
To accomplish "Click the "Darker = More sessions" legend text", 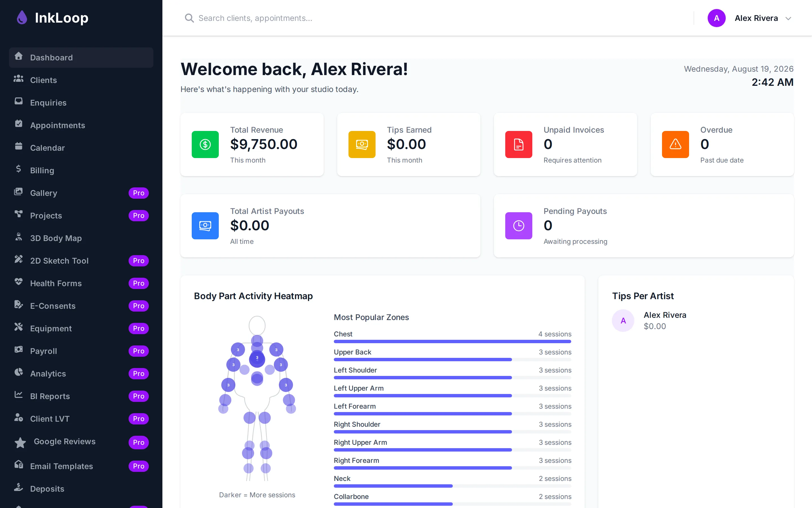I will coord(257,494).
